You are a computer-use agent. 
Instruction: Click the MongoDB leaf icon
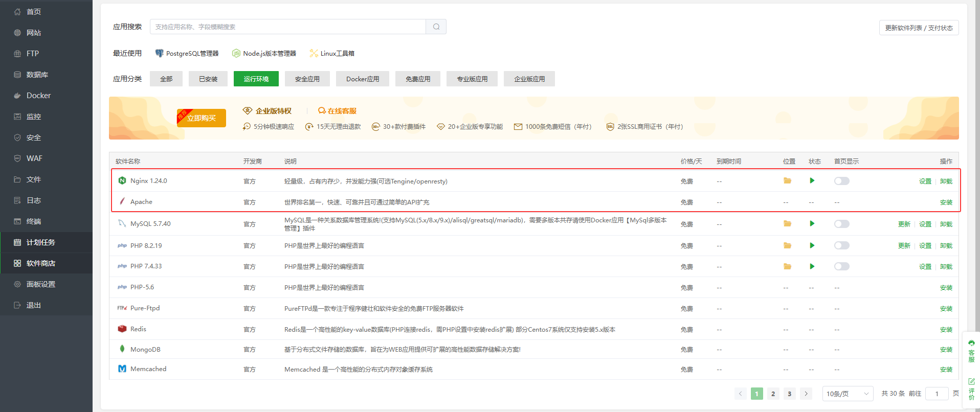pos(122,349)
